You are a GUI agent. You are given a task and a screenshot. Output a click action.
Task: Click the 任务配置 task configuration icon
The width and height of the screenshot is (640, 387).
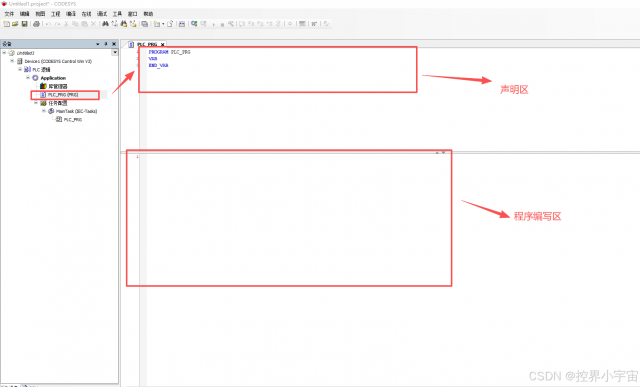pyautogui.click(x=43, y=103)
